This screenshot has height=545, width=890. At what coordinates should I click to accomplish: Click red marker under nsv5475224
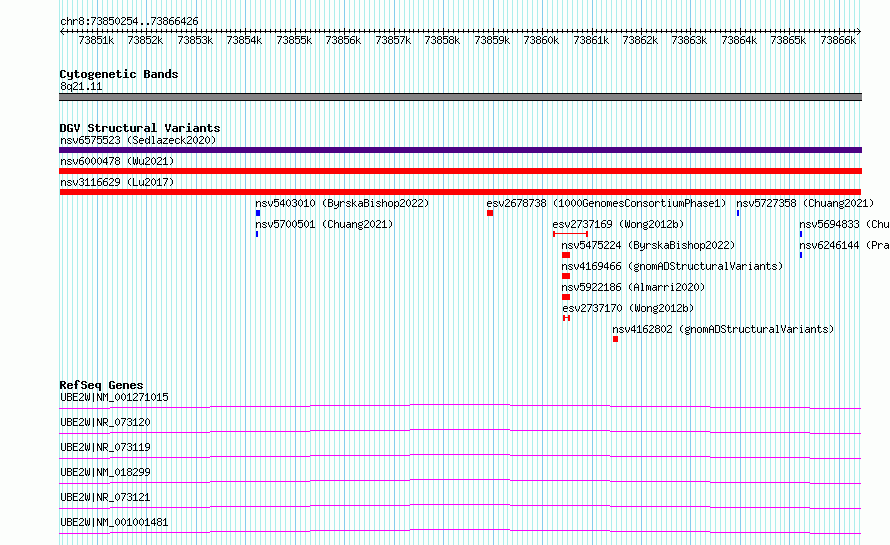tap(566, 255)
